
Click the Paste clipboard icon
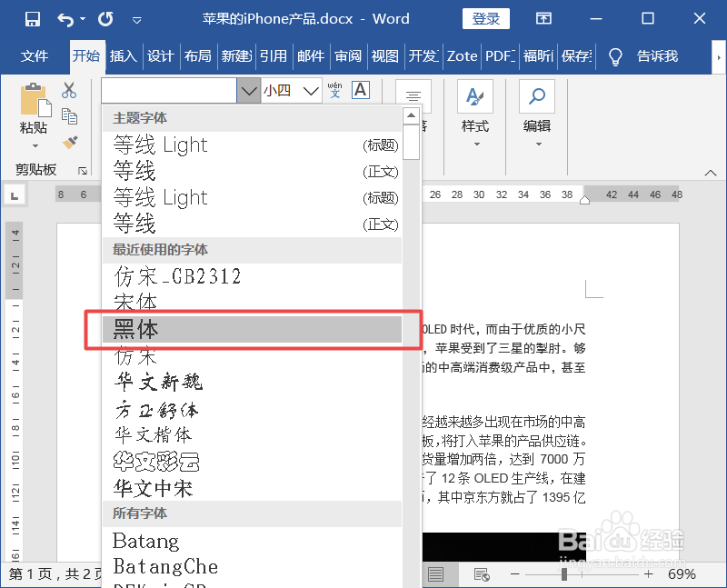pos(35,99)
